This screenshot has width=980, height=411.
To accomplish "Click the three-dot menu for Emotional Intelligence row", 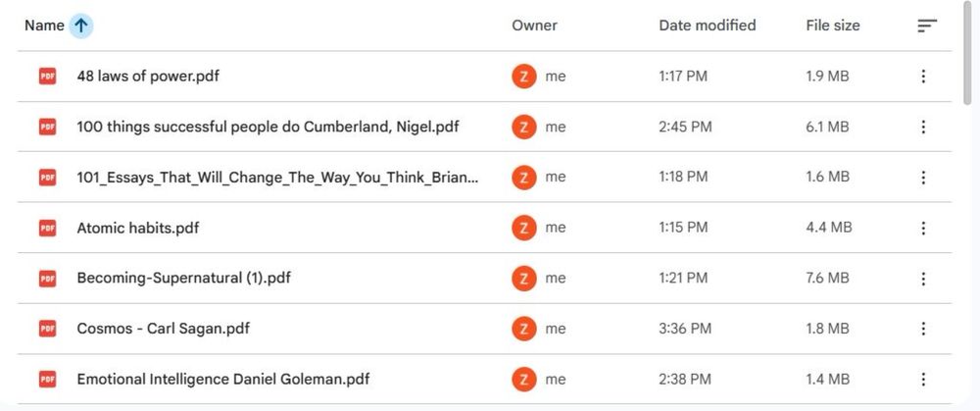I will 923,380.
